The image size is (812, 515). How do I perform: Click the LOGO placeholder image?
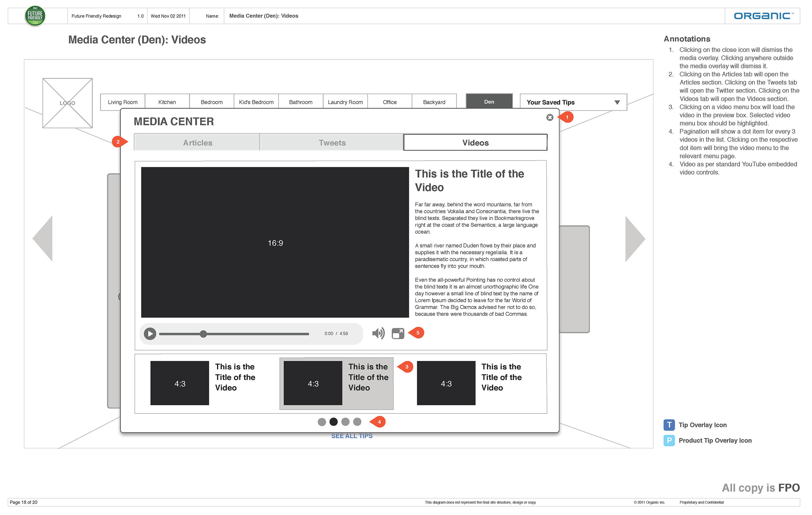[x=68, y=103]
